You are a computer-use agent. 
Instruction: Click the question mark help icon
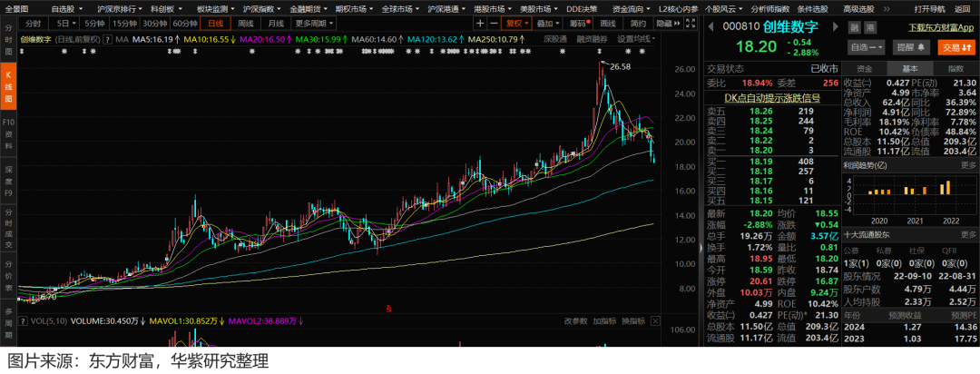pyautogui.click(x=107, y=39)
